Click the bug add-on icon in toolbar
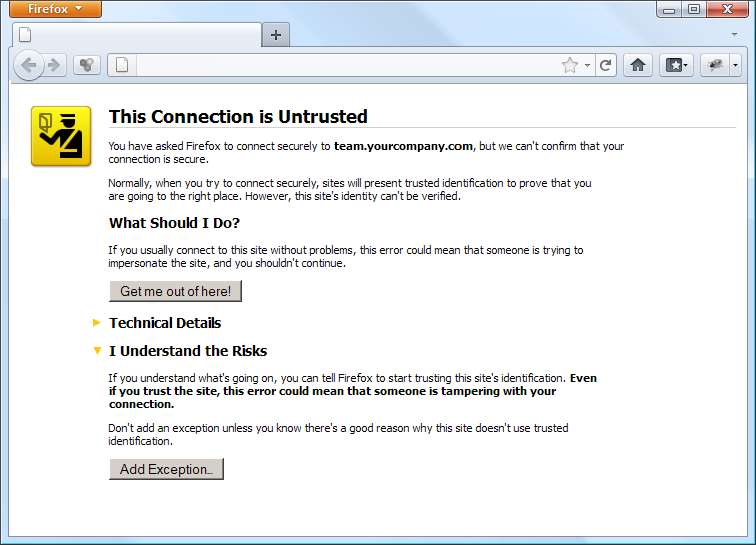The image size is (756, 545). coord(715,65)
